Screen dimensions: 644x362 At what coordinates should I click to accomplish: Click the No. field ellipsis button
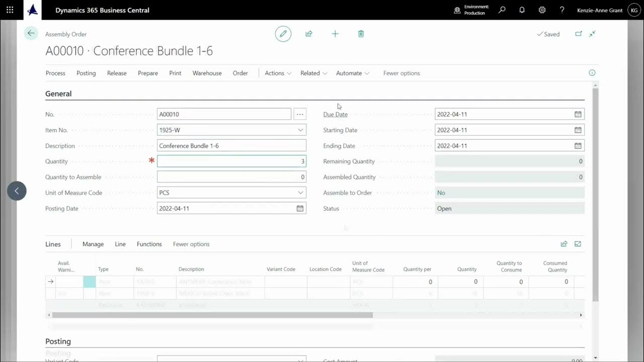coord(300,114)
